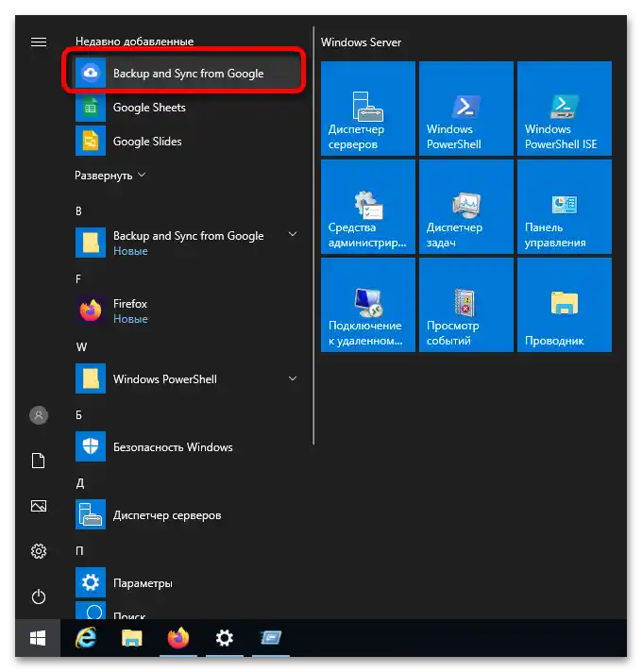Image resolution: width=642 pixels, height=672 pixels.
Task: Open Просмотр событий tile
Action: (x=466, y=305)
